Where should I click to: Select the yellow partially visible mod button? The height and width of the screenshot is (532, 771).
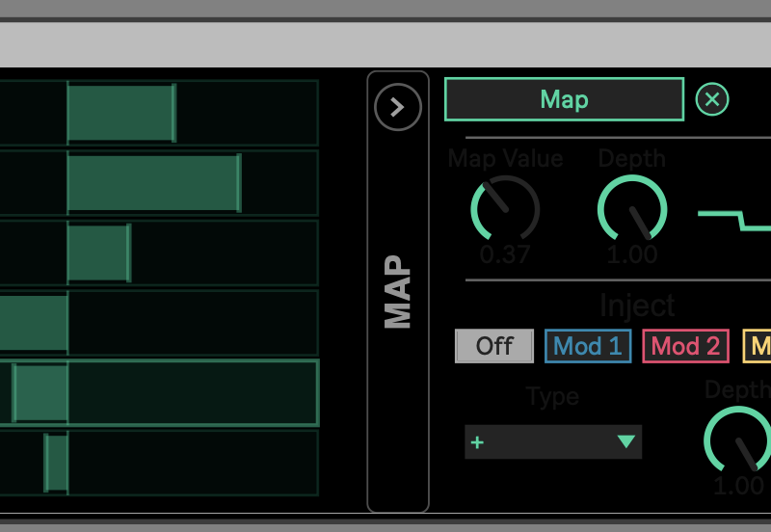(758, 346)
